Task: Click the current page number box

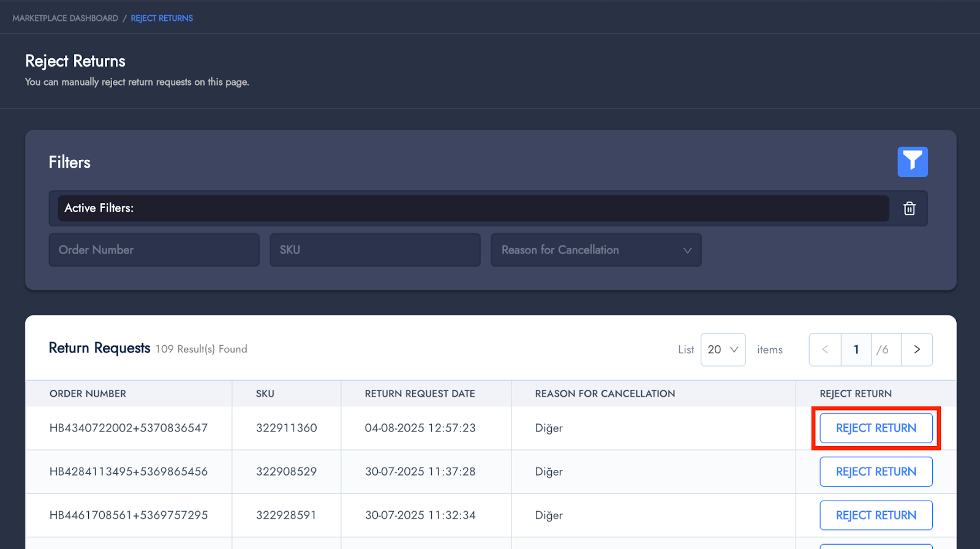Action: pyautogui.click(x=856, y=349)
